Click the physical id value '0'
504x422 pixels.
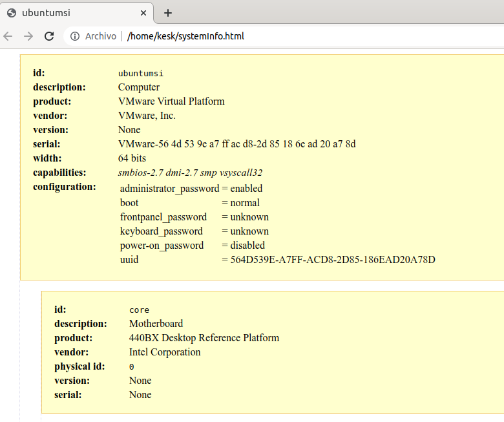[x=131, y=366]
